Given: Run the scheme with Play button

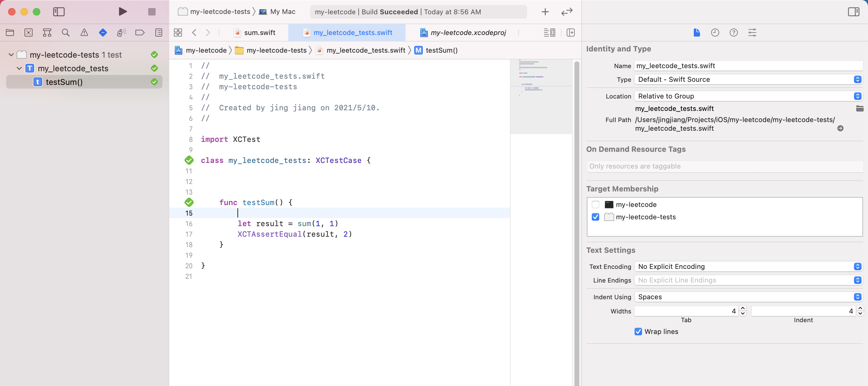Looking at the screenshot, I should click(123, 12).
